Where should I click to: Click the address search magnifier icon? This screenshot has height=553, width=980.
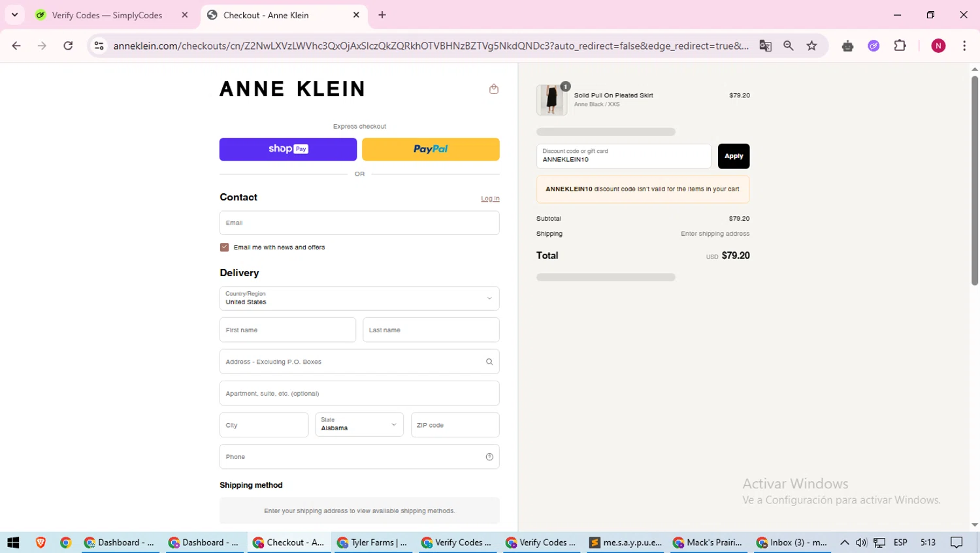pos(489,362)
